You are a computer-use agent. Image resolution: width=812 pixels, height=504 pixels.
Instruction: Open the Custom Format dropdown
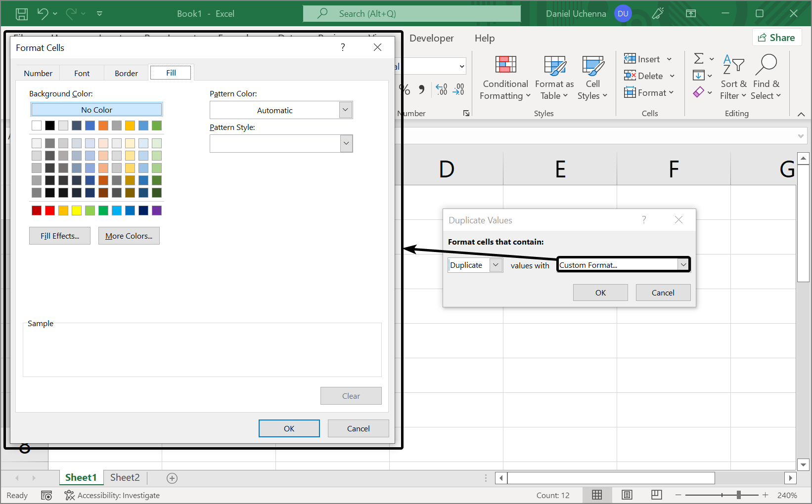pyautogui.click(x=683, y=265)
